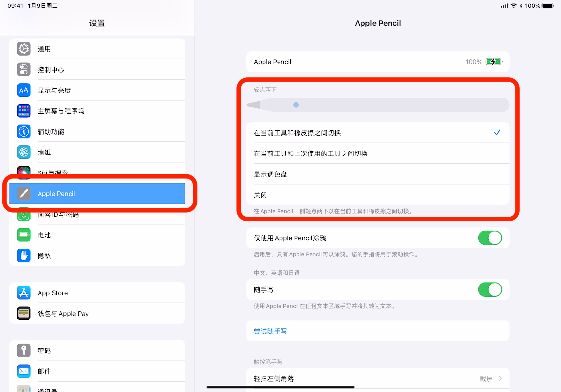Tap the Wallpaper (墙纸) flower icon
Screen dimensions: 561x392
click(x=24, y=152)
